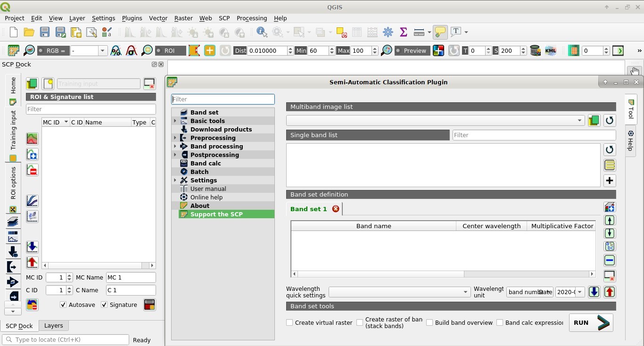Click the KML icon in SCP toolbar
644x346 pixels.
[x=551, y=50]
